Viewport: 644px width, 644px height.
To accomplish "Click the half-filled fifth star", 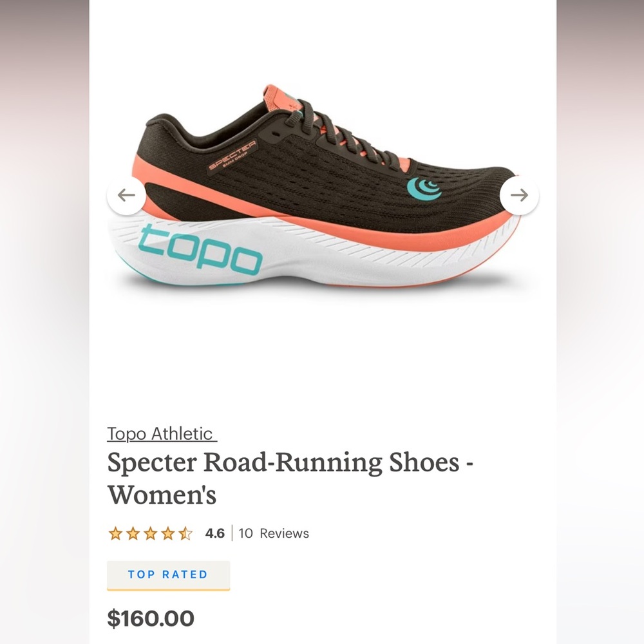I will 185,533.
